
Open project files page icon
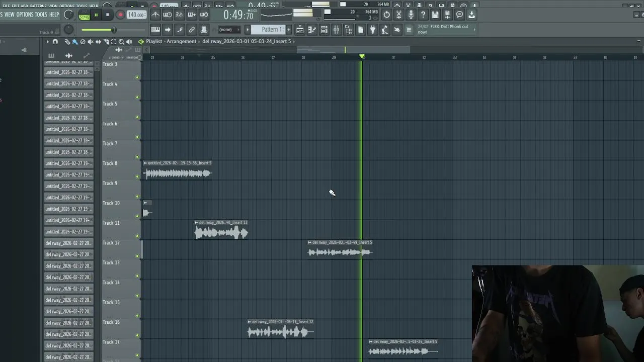click(360, 30)
